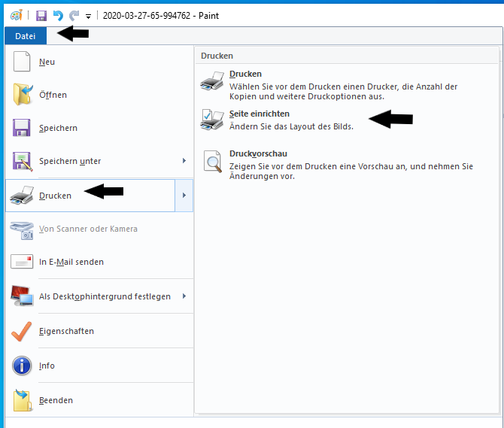
Task: Choose the Speichern menu entry
Action: click(99, 128)
